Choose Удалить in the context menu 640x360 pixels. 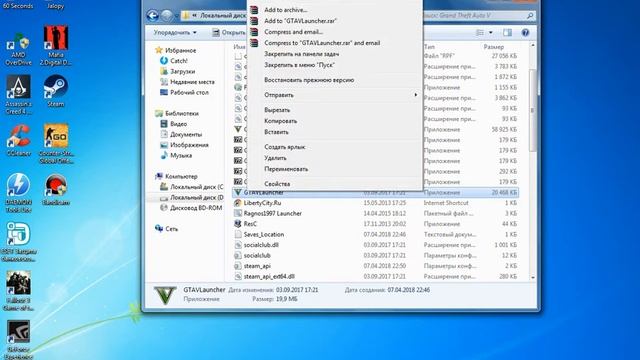pos(275,158)
